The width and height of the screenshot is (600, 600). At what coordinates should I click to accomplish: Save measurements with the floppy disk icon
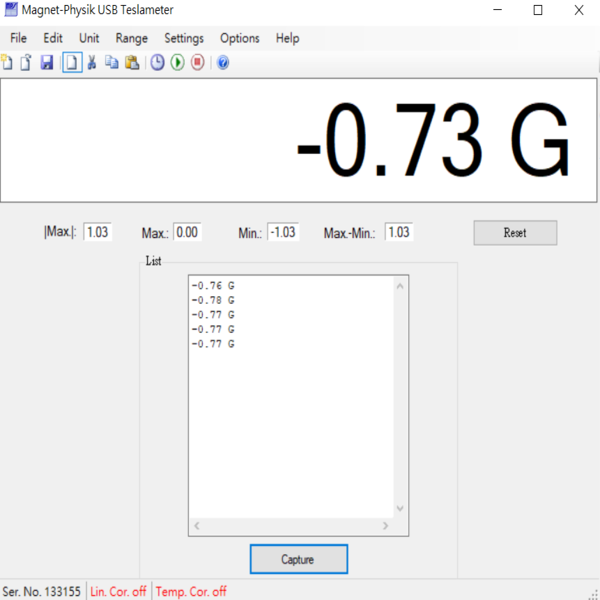47,62
